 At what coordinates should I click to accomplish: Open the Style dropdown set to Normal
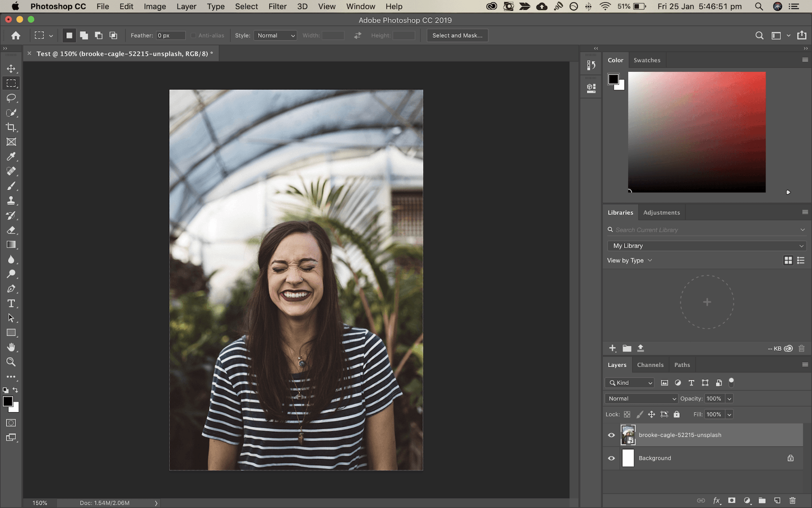click(x=276, y=36)
